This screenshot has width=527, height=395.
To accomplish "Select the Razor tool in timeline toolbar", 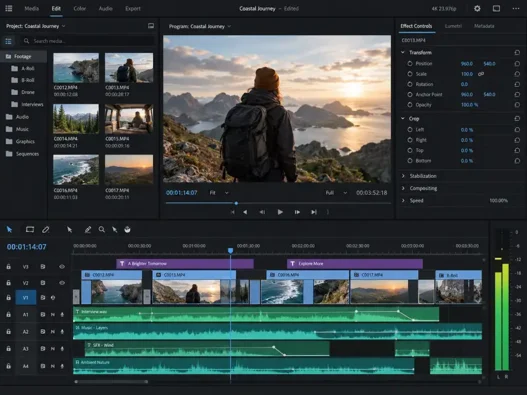I will coord(46,230).
